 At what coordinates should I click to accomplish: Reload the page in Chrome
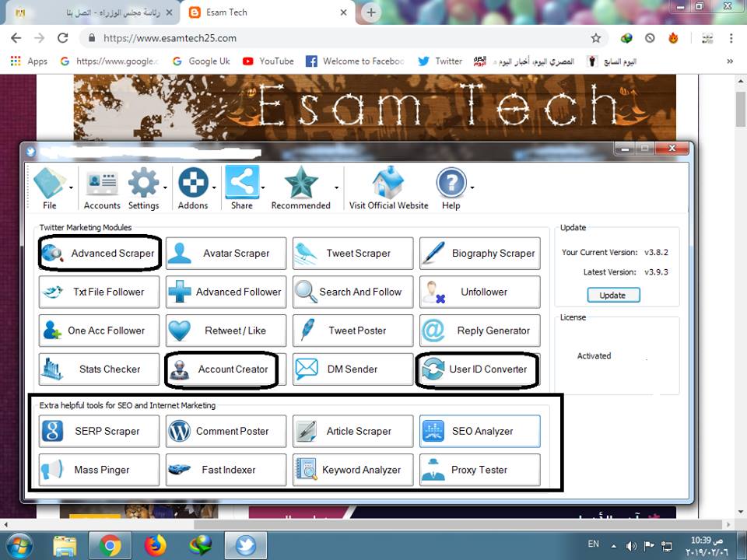62,38
